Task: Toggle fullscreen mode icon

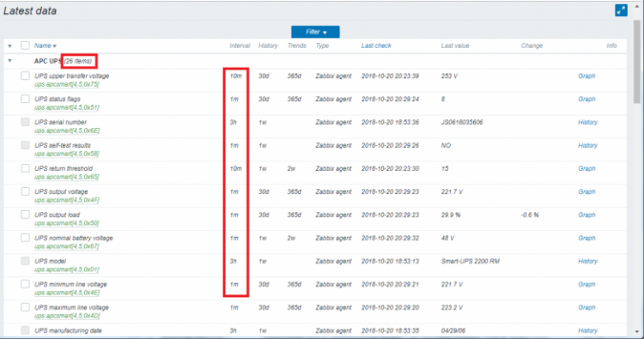Action: point(621,10)
